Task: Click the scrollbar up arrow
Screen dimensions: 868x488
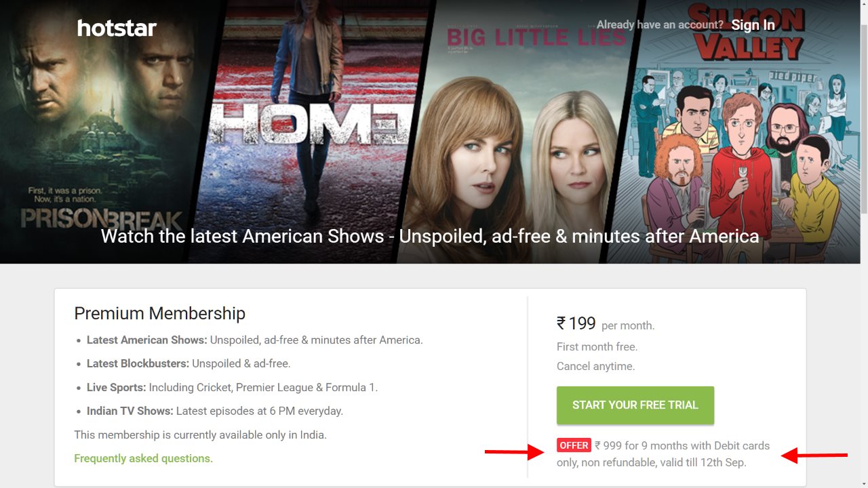Action: (x=863, y=5)
